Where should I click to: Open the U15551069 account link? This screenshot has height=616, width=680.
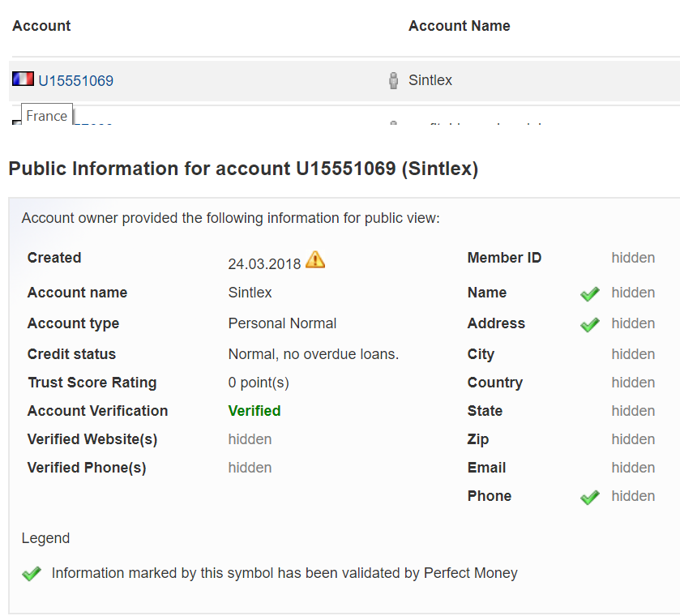[76, 81]
